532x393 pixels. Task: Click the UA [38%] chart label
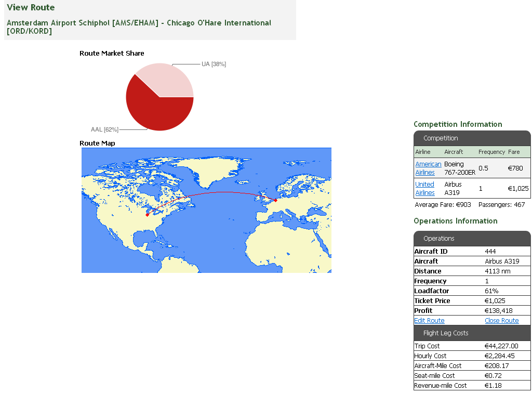pos(214,64)
